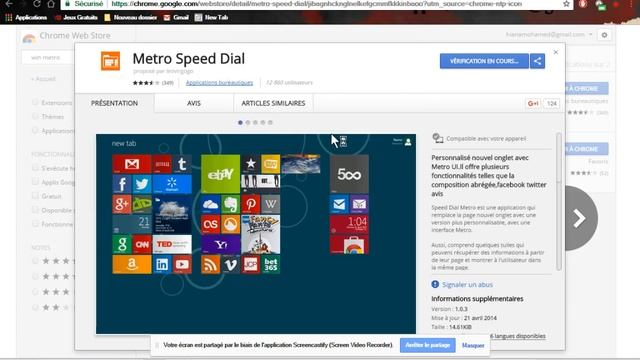Click the Chrome Web Store logo
640x360 pixels.
29,38
